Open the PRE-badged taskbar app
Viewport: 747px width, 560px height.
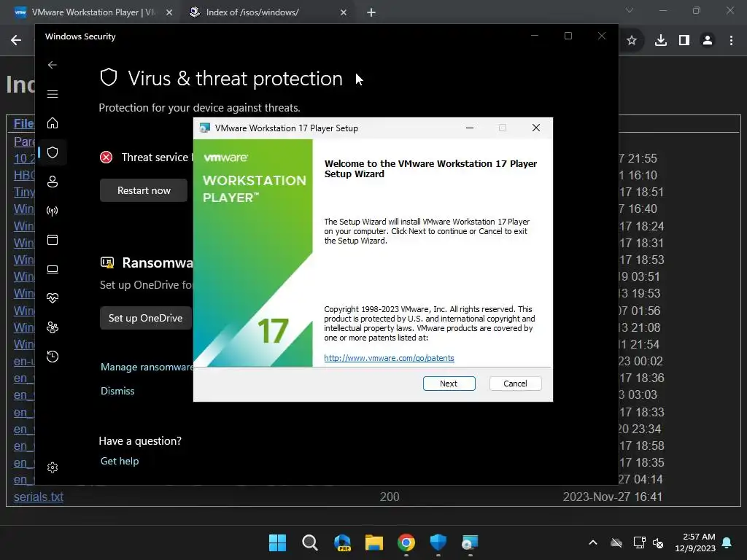pos(342,542)
